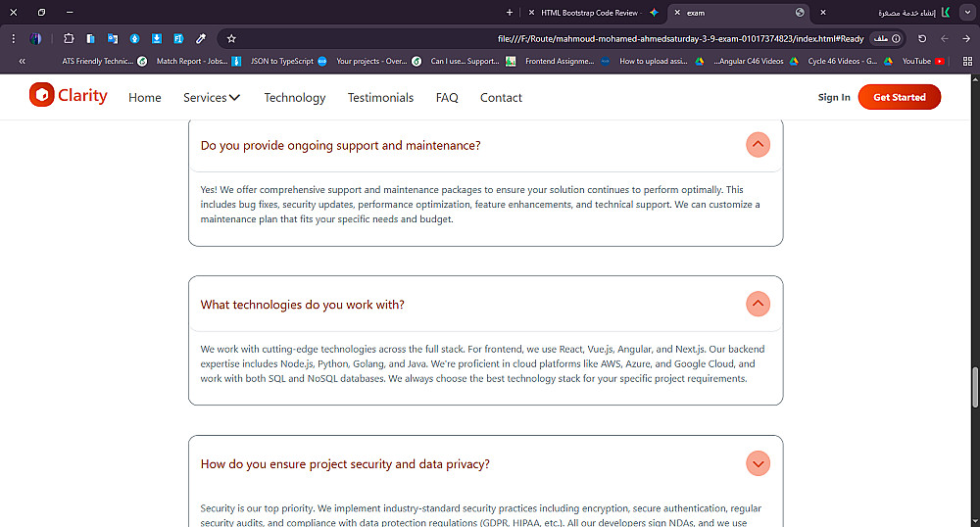The image size is (980, 527).
Task: Switch to the Arabic-titled tab
Action: [x=884, y=13]
